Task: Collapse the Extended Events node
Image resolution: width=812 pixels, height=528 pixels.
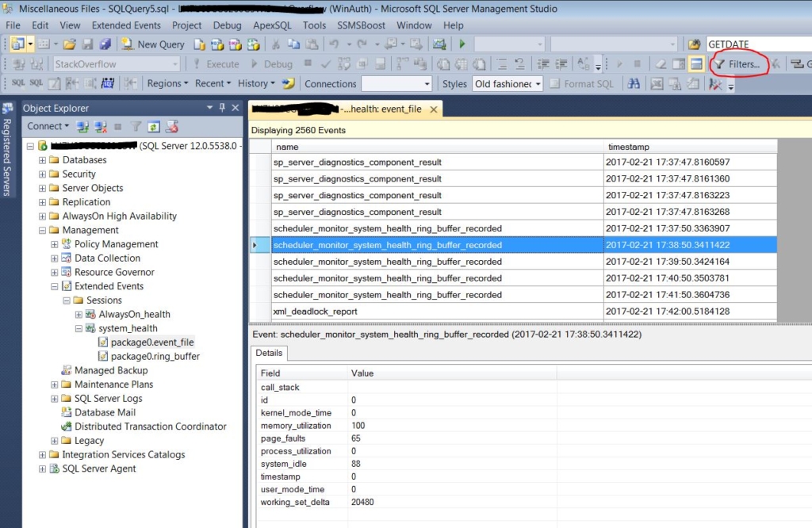Action: (x=56, y=286)
